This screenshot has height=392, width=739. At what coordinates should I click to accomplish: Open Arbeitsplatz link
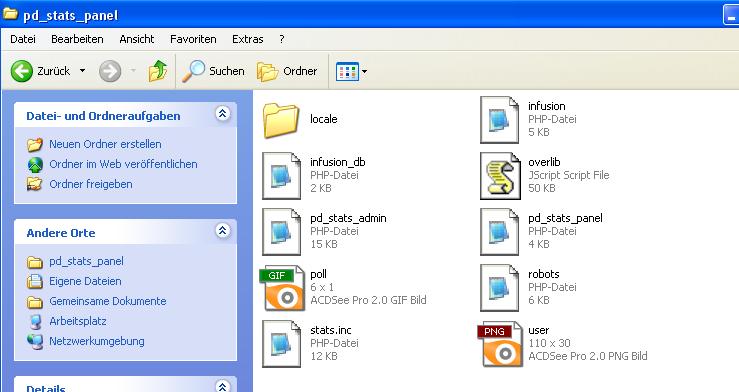coord(78,321)
